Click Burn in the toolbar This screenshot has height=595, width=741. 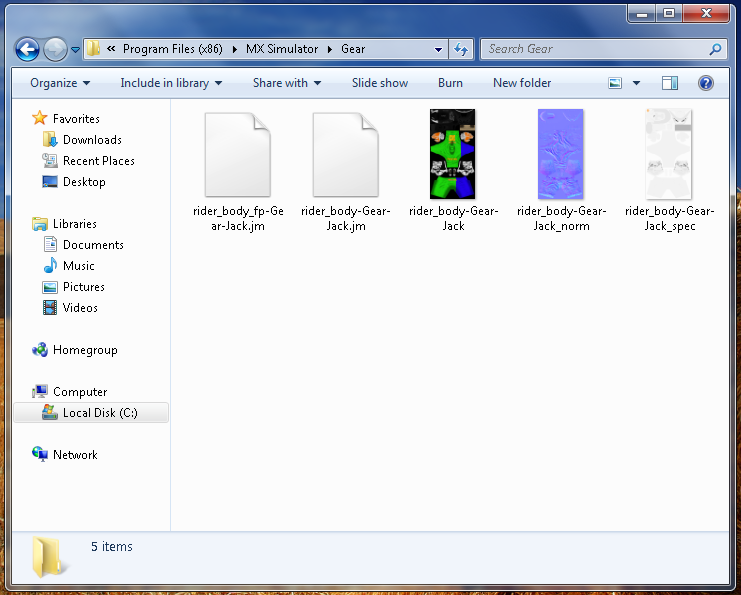tap(450, 83)
